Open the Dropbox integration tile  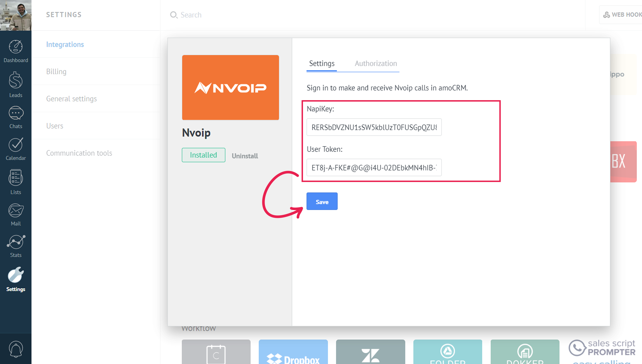pyautogui.click(x=293, y=352)
